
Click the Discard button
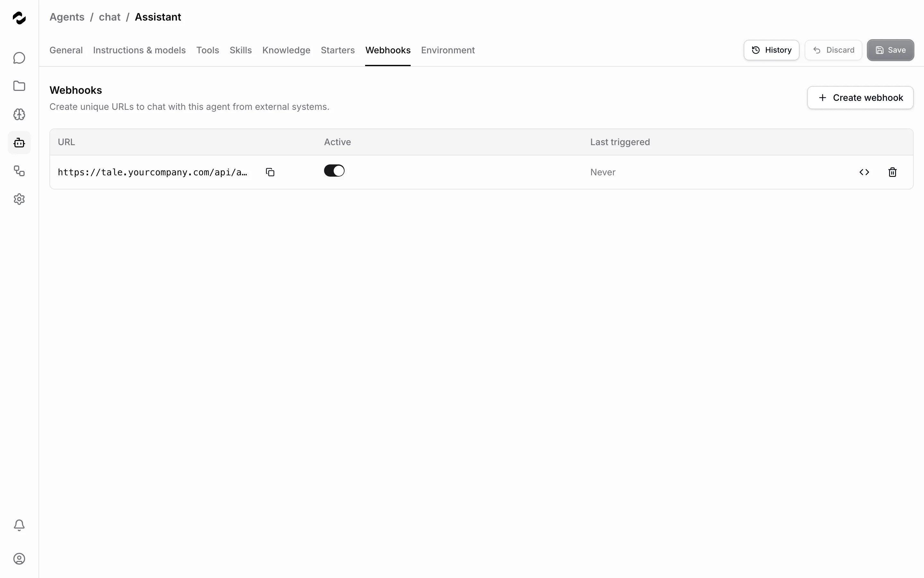(x=833, y=50)
